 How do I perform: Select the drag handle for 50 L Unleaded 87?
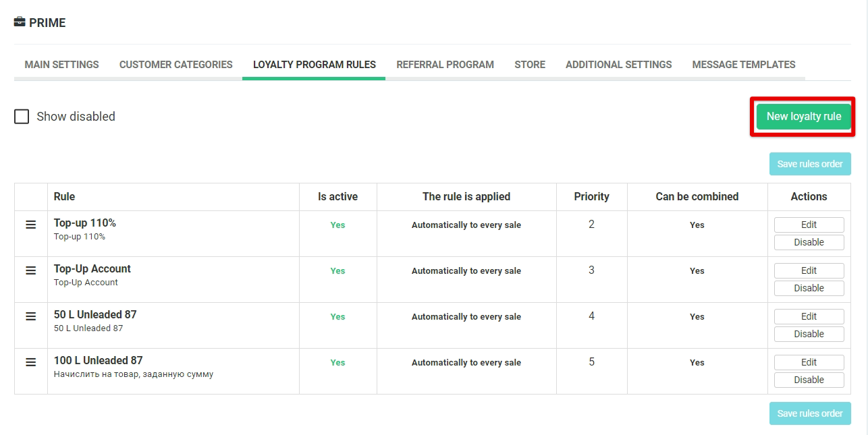point(30,316)
